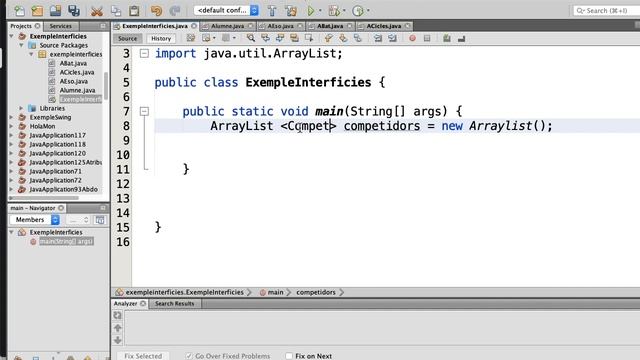The width and height of the screenshot is (640, 360).
Task: Click the Start Macro Recording red icon
Action: pyautogui.click(x=412, y=38)
